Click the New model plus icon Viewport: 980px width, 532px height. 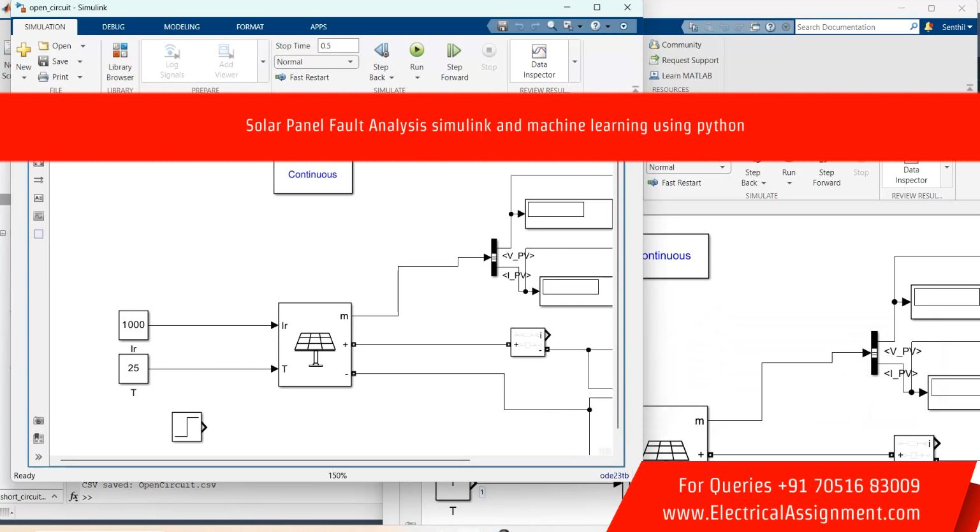click(24, 50)
